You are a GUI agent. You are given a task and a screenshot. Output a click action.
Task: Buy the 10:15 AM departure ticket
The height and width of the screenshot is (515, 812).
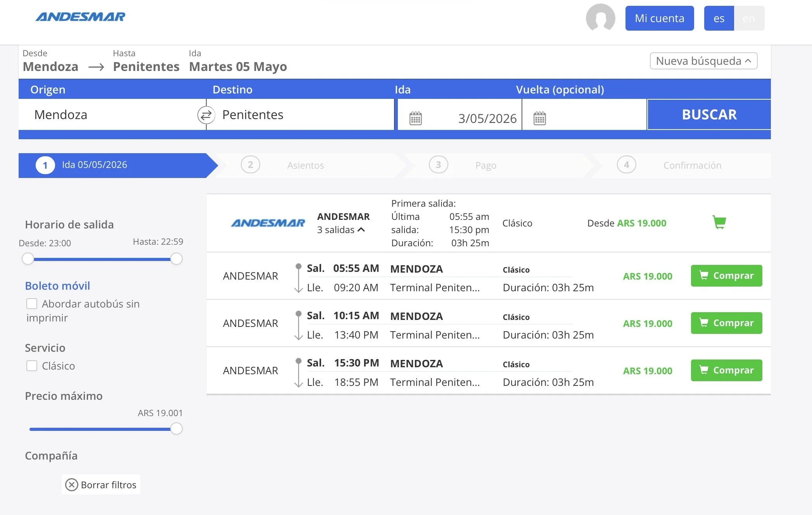(x=726, y=323)
